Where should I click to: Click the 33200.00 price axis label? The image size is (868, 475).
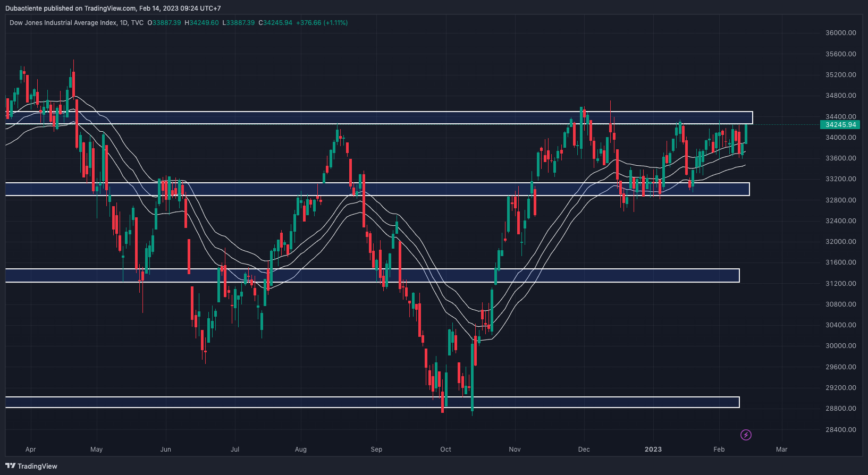(840, 179)
